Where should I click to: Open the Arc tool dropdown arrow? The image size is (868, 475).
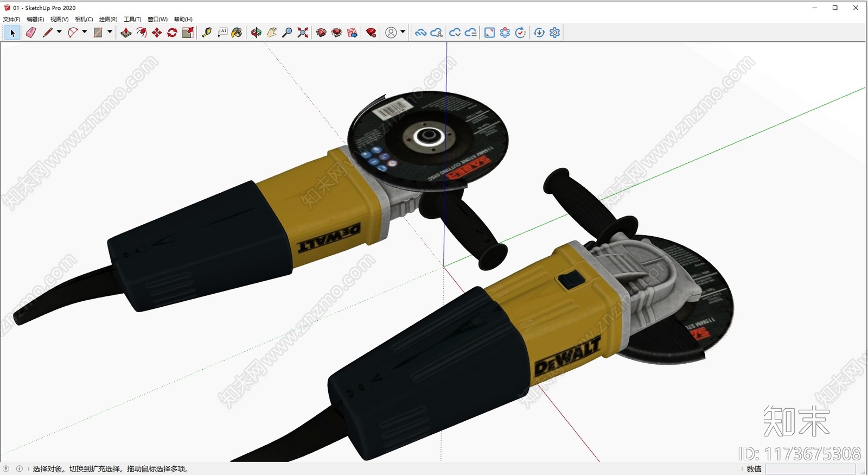(x=85, y=32)
